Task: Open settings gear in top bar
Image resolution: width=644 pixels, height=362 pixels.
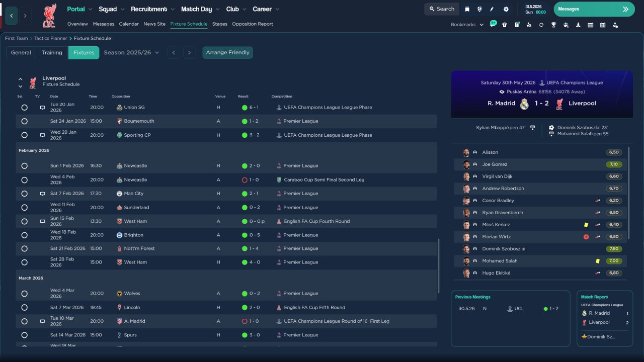Action: [x=506, y=9]
